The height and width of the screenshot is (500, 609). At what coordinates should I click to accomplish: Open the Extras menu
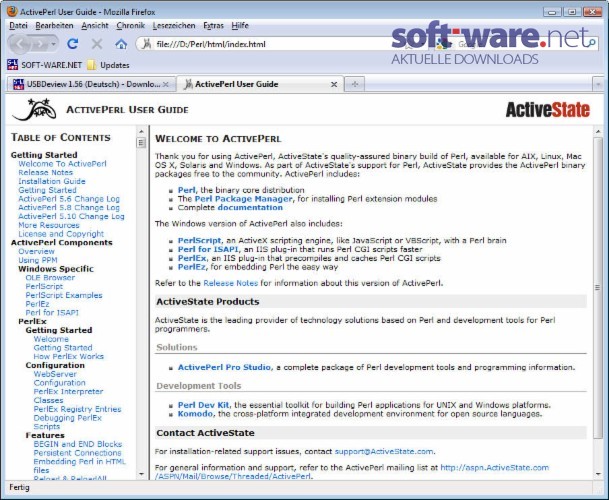[x=213, y=26]
